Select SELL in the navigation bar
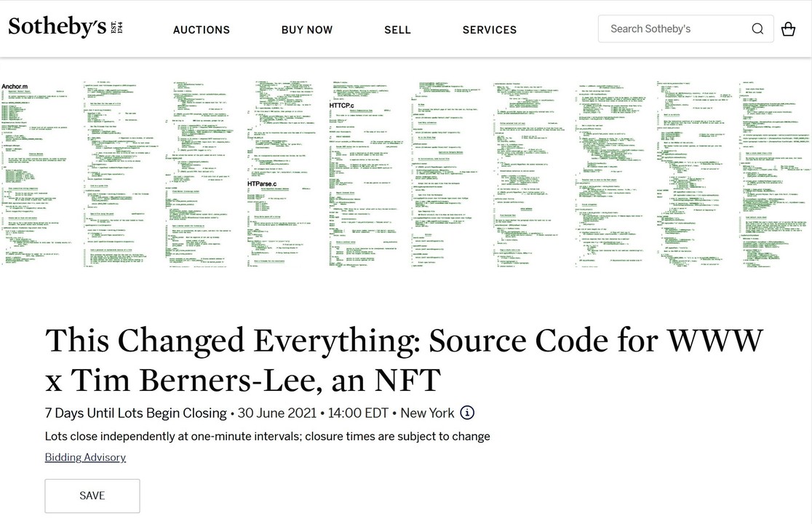 click(397, 30)
